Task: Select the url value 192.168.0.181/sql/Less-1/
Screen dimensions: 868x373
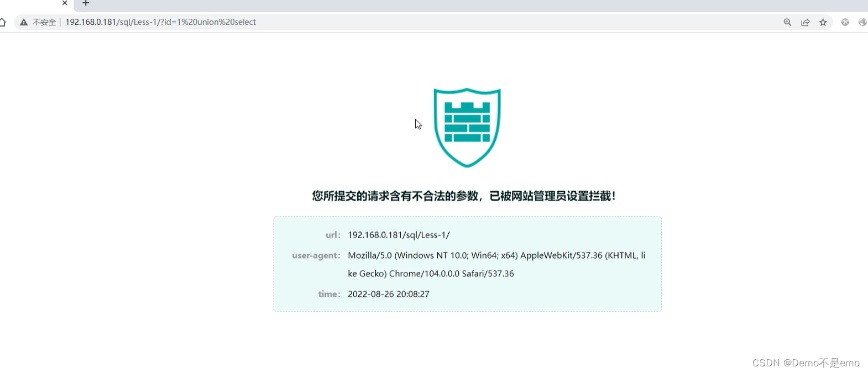Action: 399,235
